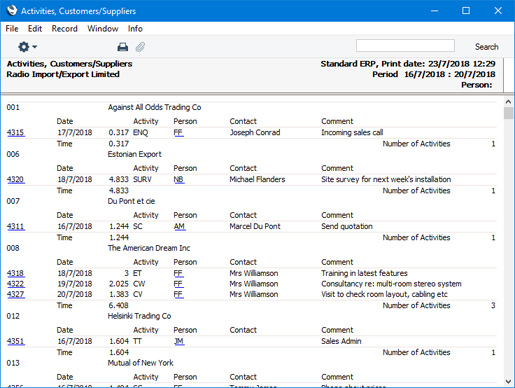The height and width of the screenshot is (388, 515).
Task: Open activity record 4320
Action: click(15, 180)
